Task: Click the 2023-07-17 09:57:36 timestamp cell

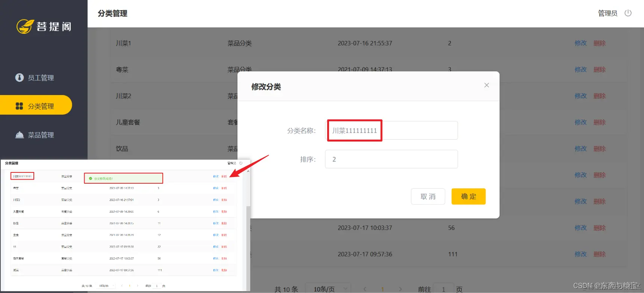Action: point(365,254)
